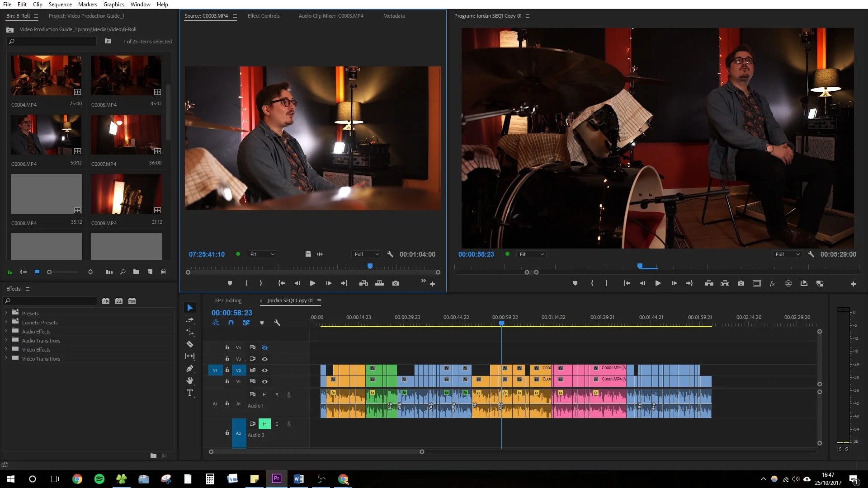
Task: Switch to EP7: Editing sequence tab
Action: click(x=228, y=300)
